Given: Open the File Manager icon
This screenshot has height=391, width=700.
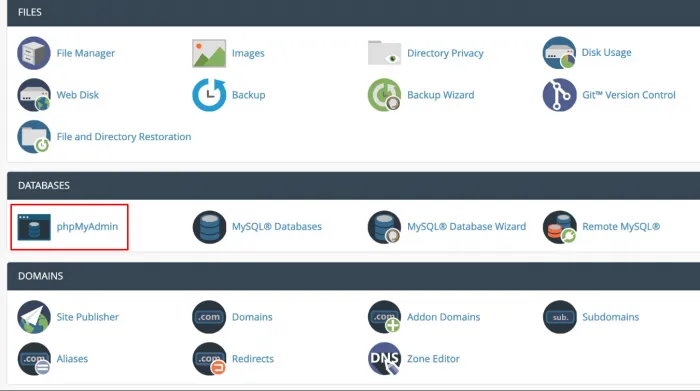Looking at the screenshot, I should coord(34,53).
